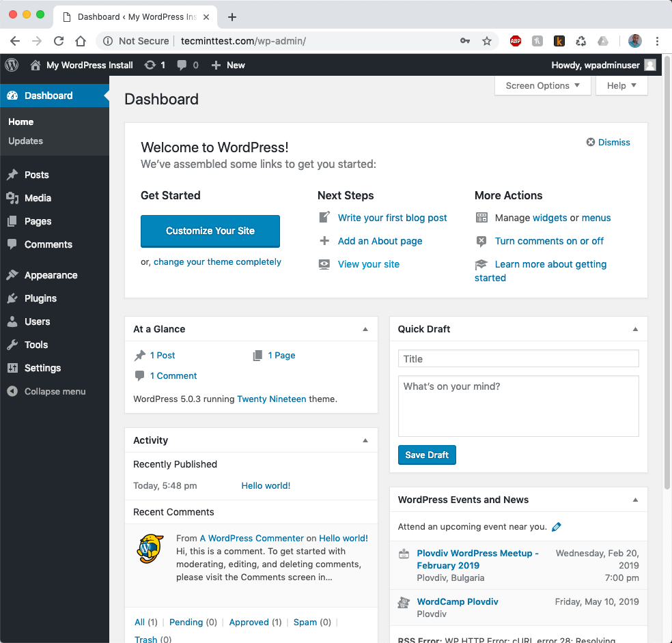Collapse the admin sidebar menu

tap(46, 391)
